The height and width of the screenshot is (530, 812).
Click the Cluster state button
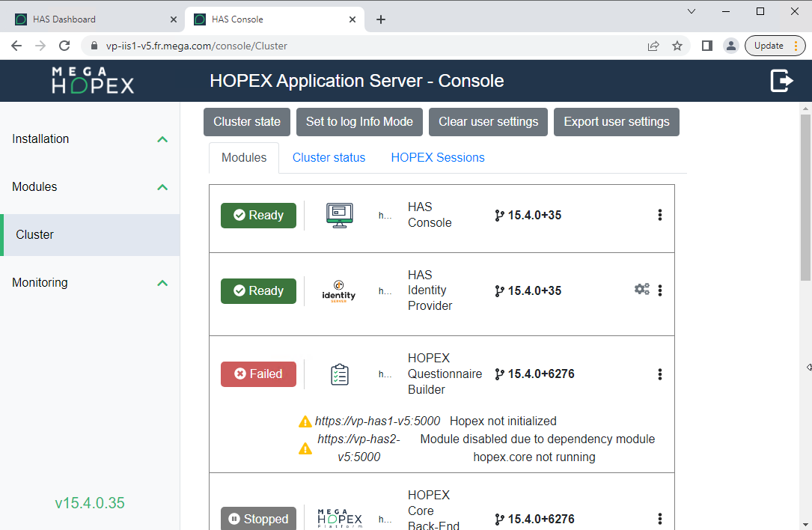[x=246, y=122]
